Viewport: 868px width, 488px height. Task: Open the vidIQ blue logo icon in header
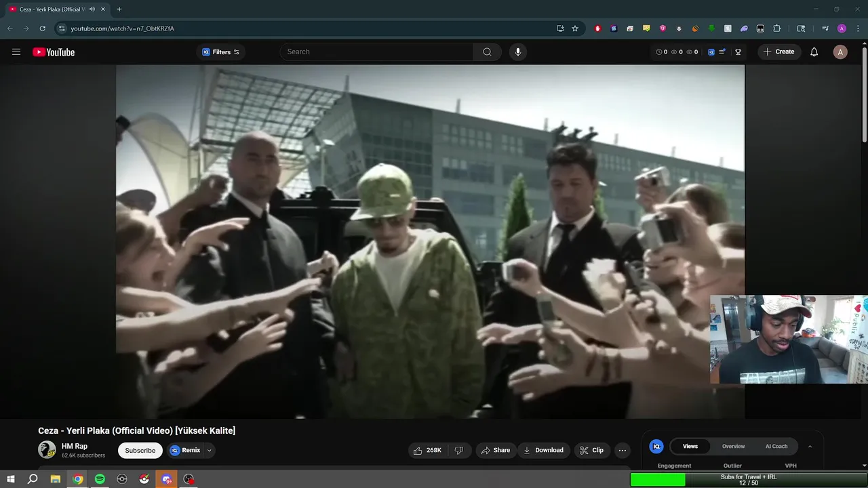pos(711,52)
